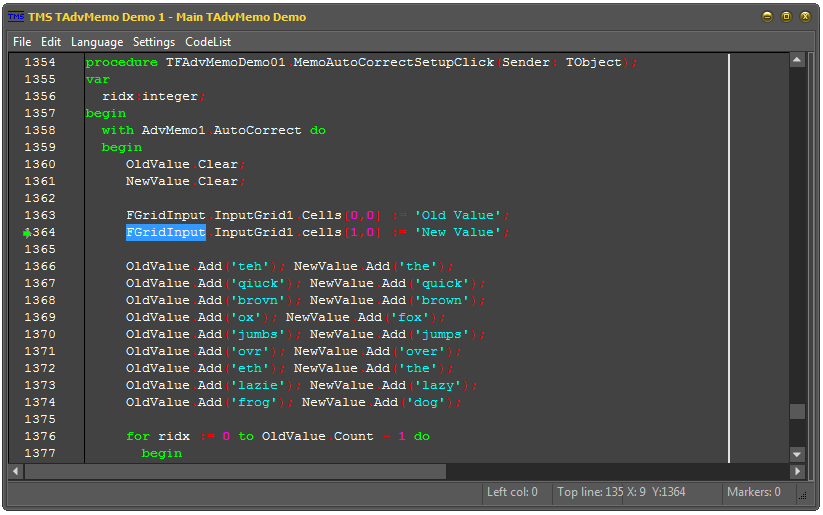Open the File menu
This screenshot has width=823, height=515.
[x=22, y=42]
